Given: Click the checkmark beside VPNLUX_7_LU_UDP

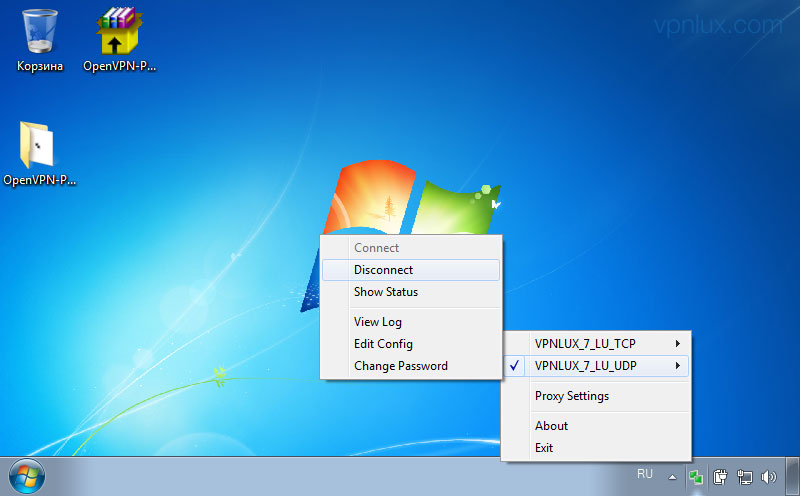Looking at the screenshot, I should point(514,365).
